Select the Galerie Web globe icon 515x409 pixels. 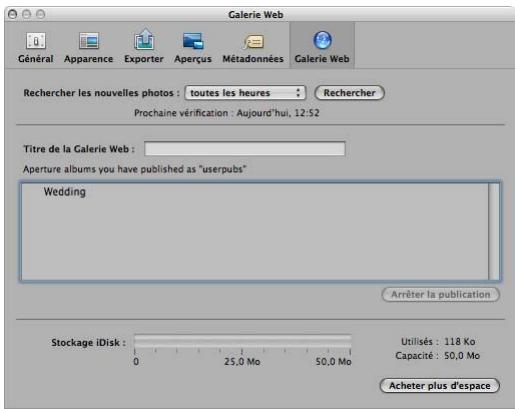(x=322, y=40)
